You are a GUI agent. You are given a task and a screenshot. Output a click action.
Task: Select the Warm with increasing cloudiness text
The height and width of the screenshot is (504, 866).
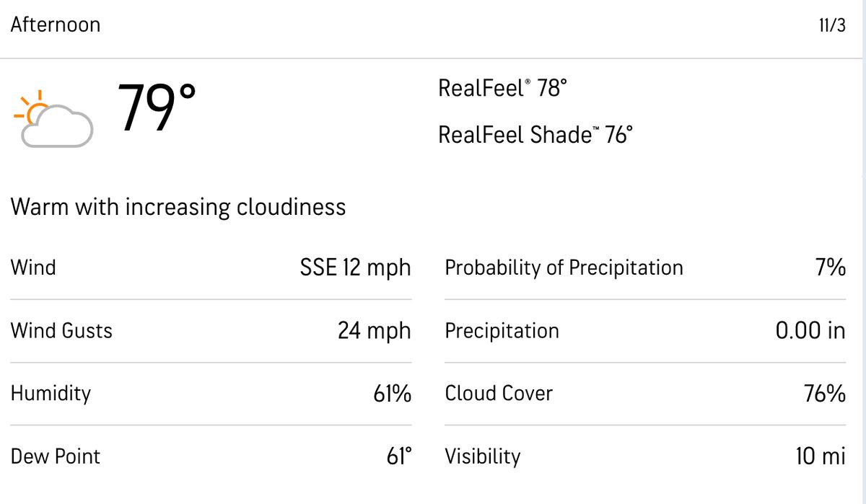pos(178,208)
